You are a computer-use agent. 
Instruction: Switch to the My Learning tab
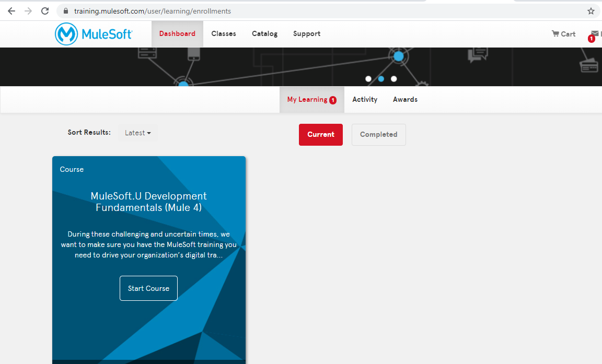[x=312, y=100]
